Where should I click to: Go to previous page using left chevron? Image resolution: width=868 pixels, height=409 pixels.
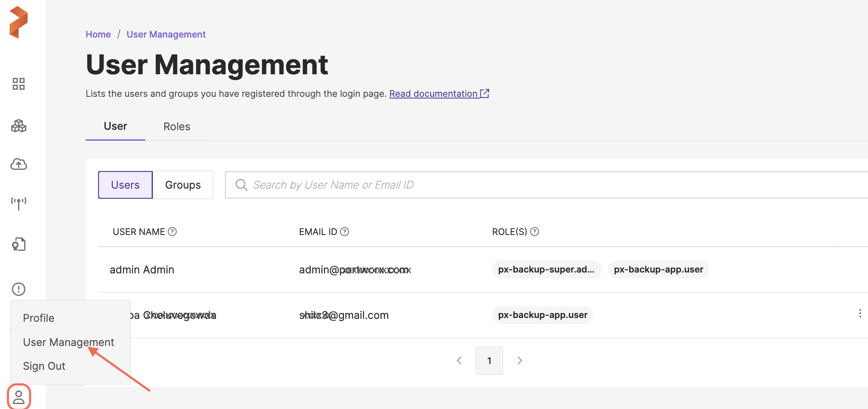[459, 361]
